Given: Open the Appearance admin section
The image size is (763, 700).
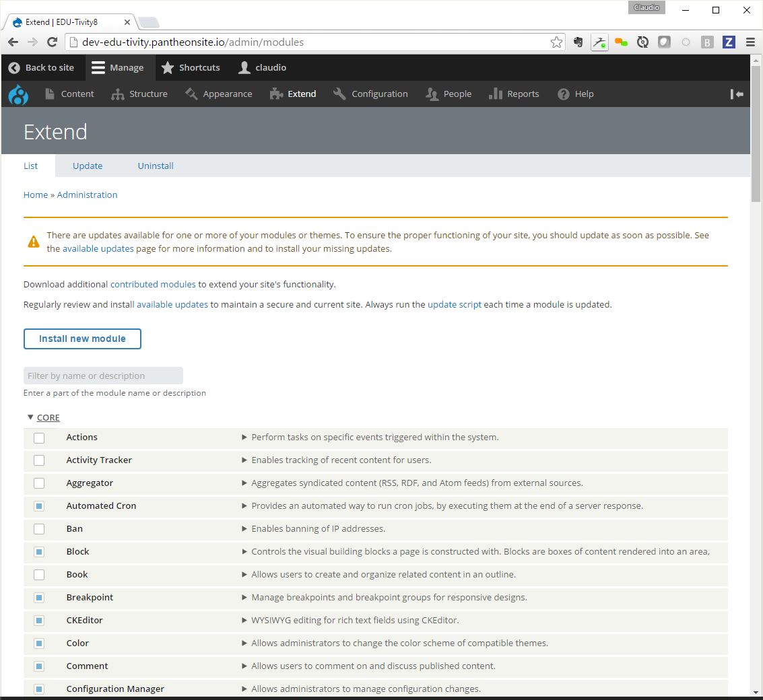Looking at the screenshot, I should pos(218,94).
